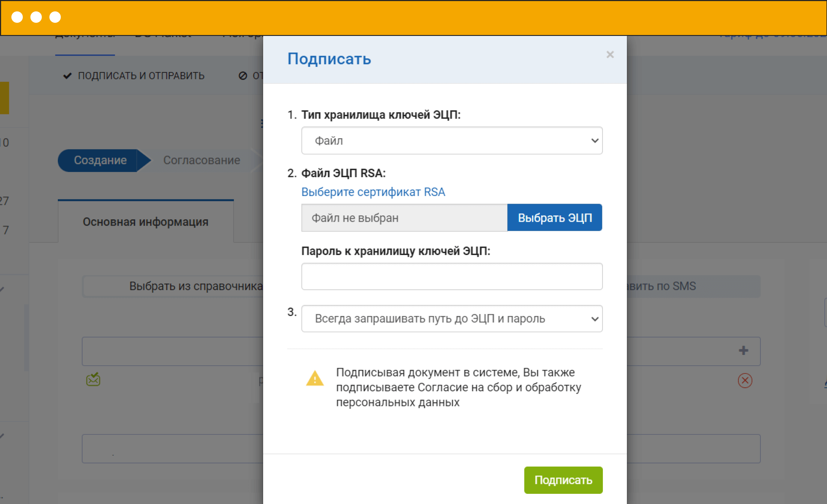The width and height of the screenshot is (827, 504).
Task: Click the Выберите сертификат RSA link
Action: coord(373,192)
